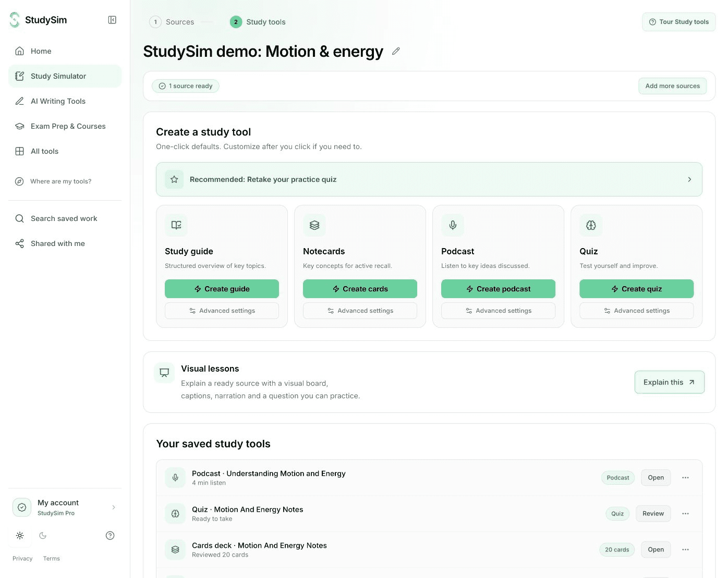
Task: Click Explain this button
Action: pos(669,382)
